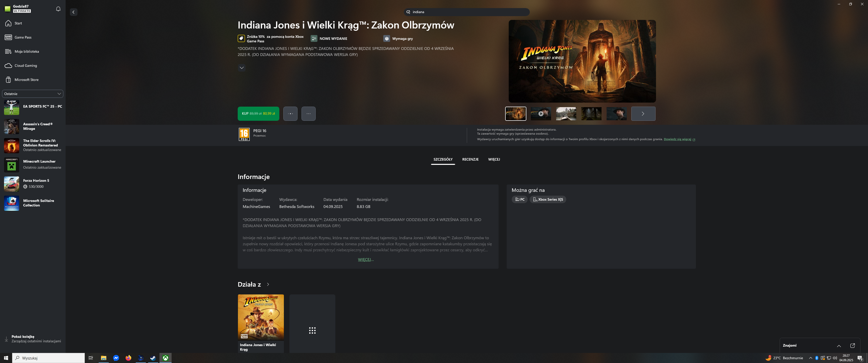Viewport: 868px width, 363px height.
Task: Expand the Znajomi panel chevron
Action: coord(839,346)
